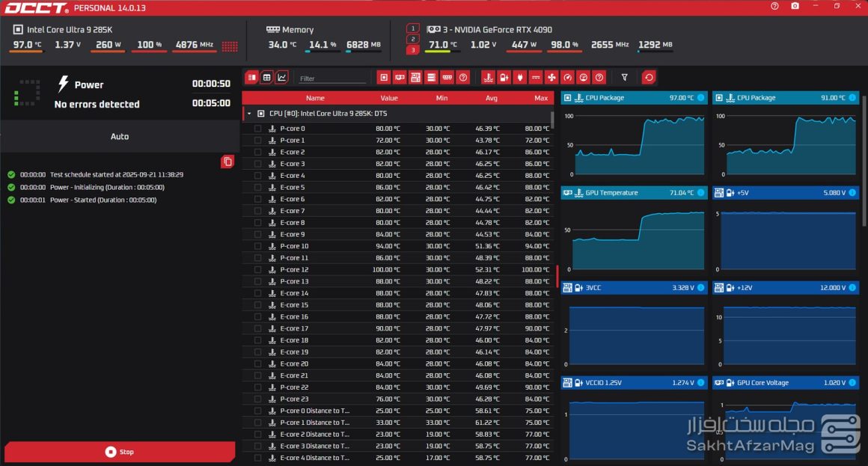Toggle the motherboard sensor filter icon
This screenshot has height=466, width=868.
(415, 78)
